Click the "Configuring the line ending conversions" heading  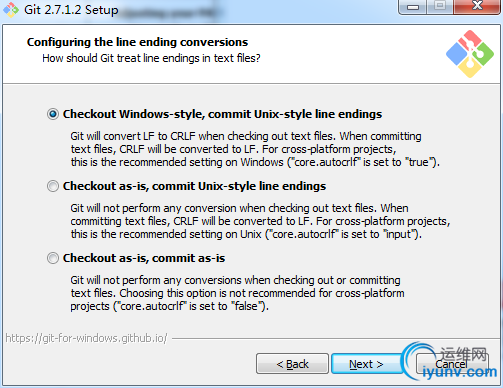click(x=137, y=42)
